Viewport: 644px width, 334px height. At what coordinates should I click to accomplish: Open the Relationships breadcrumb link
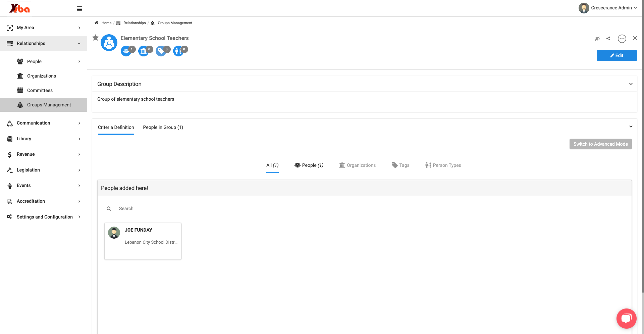coord(134,23)
